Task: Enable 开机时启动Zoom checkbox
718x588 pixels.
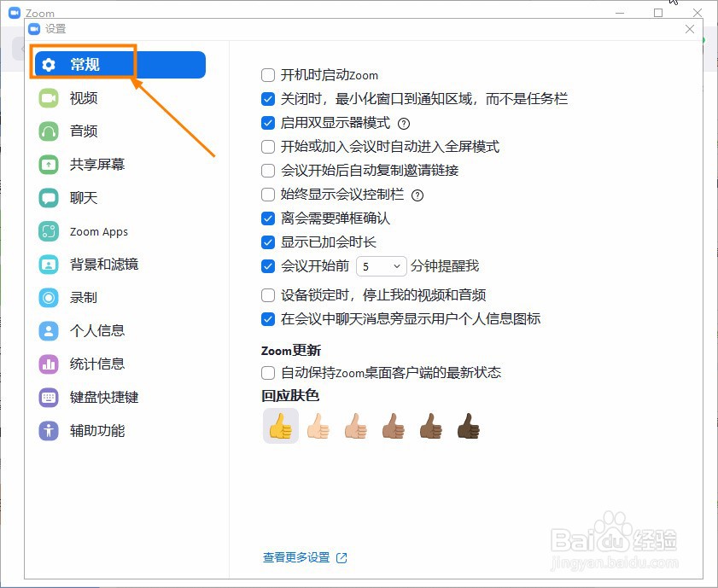Action: pyautogui.click(x=268, y=75)
